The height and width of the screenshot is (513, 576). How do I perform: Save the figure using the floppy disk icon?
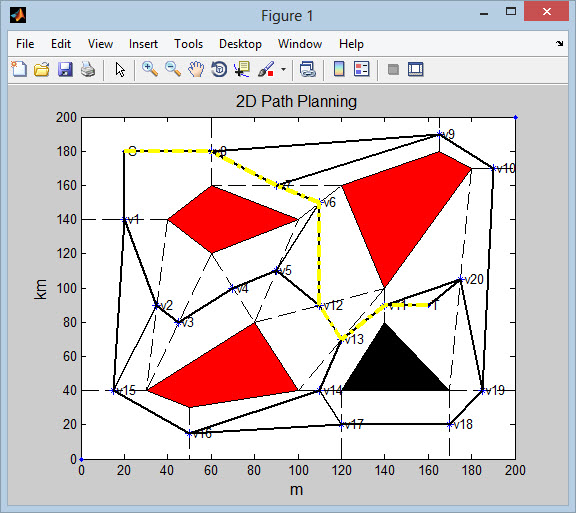tap(65, 69)
